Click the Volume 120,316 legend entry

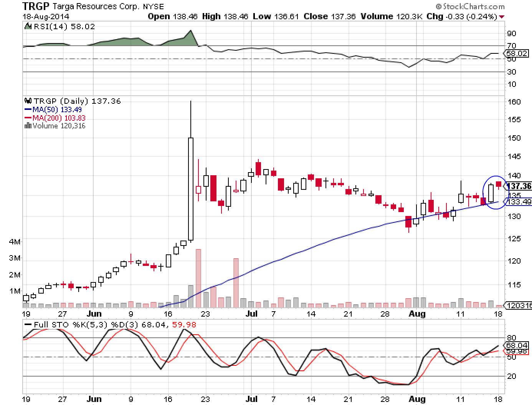[x=59, y=126]
